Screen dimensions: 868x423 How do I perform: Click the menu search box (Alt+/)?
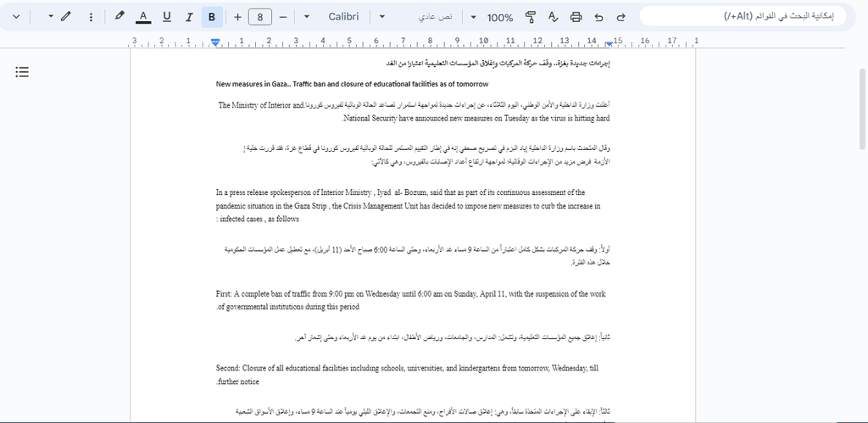pyautogui.click(x=743, y=16)
